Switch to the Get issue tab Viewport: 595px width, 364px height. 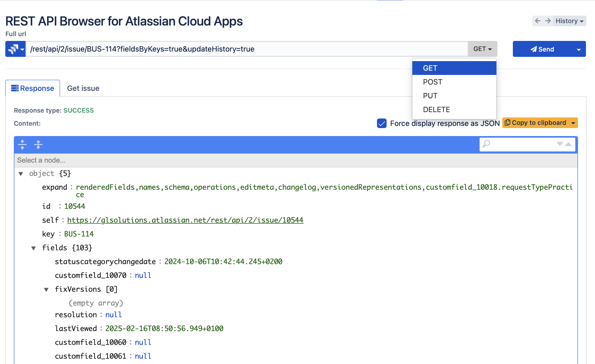[x=83, y=88]
